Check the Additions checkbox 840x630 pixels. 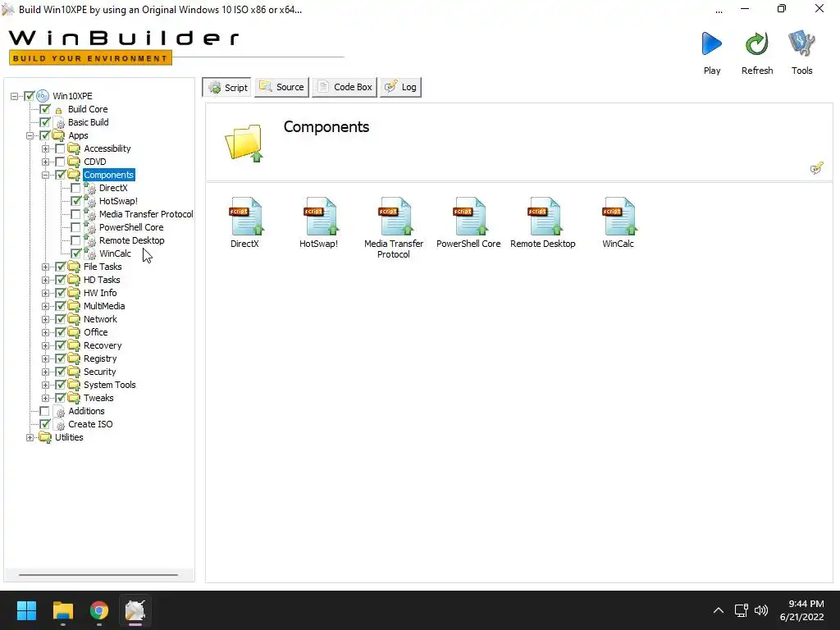click(45, 412)
